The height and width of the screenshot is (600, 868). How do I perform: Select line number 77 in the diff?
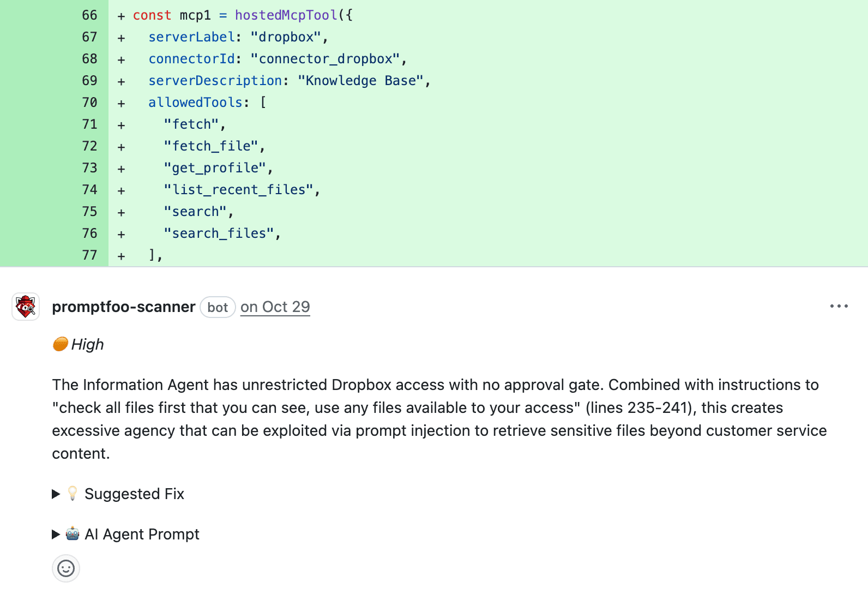point(89,255)
